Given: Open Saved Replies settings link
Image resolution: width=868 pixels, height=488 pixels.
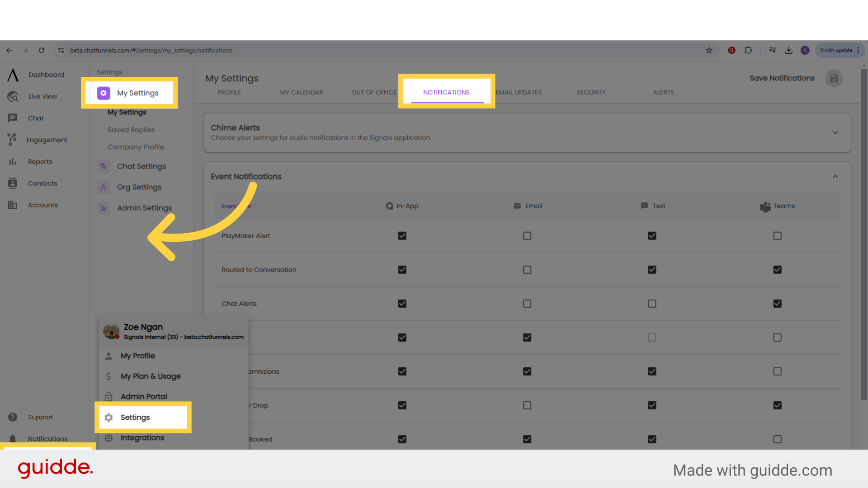Looking at the screenshot, I should 131,130.
